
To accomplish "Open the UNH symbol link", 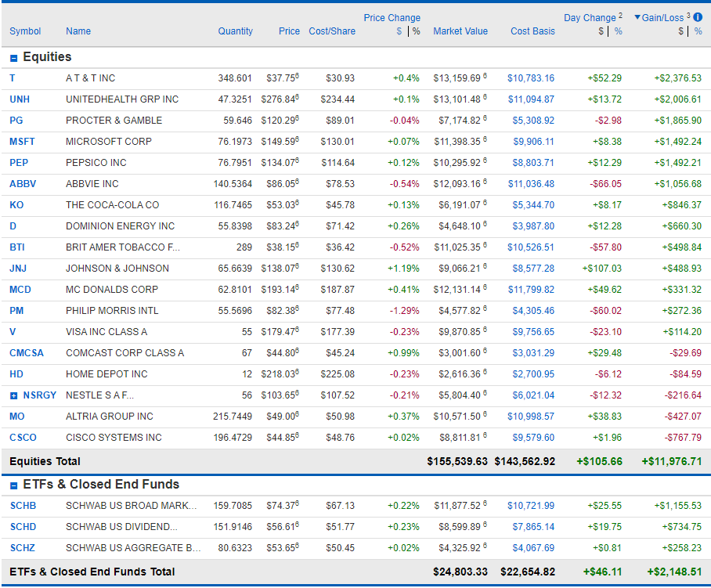I will click(x=20, y=99).
